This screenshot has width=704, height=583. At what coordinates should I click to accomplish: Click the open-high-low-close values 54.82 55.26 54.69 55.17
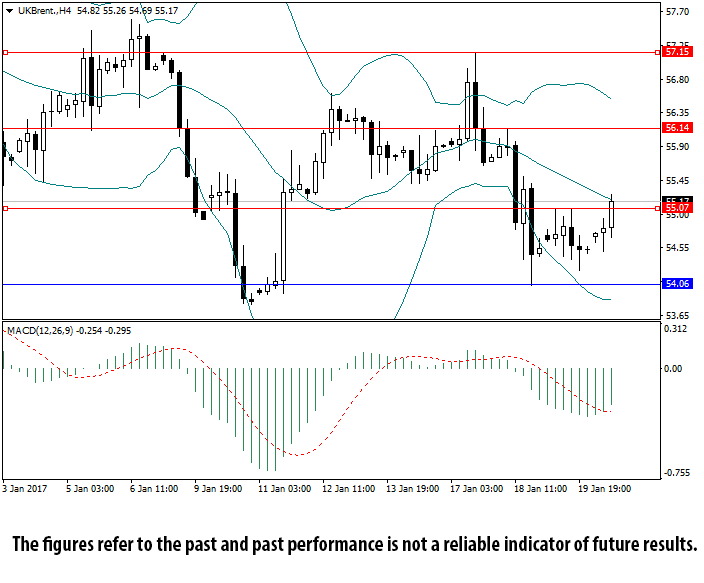coord(127,11)
